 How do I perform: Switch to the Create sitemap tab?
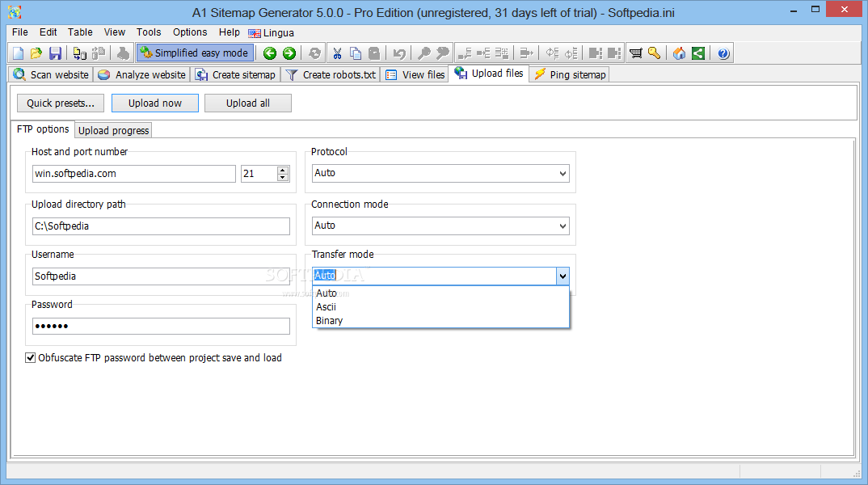click(x=236, y=74)
